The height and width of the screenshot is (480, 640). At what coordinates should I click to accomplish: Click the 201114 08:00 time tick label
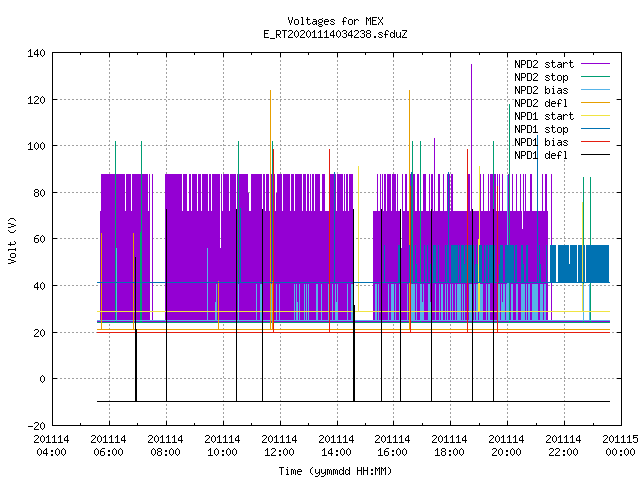(165, 446)
